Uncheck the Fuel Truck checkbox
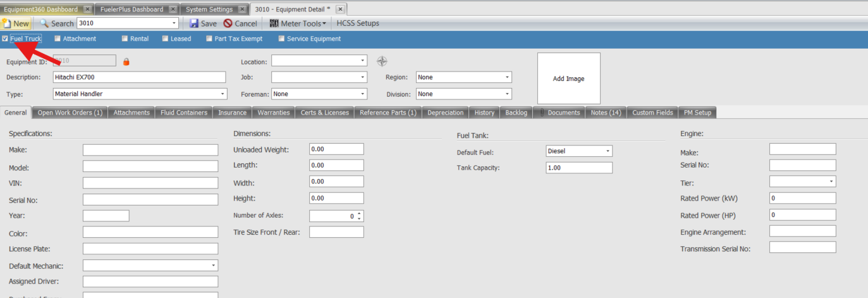The height and width of the screenshot is (298, 868). point(6,39)
